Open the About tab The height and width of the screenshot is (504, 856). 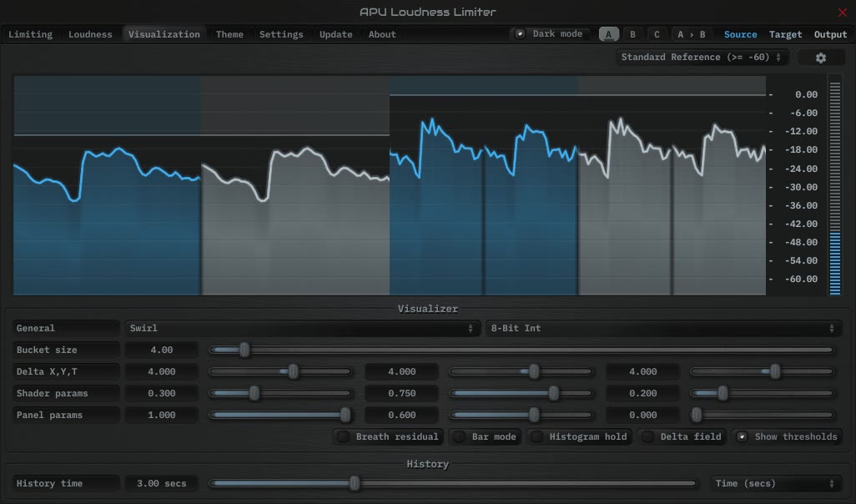[382, 34]
